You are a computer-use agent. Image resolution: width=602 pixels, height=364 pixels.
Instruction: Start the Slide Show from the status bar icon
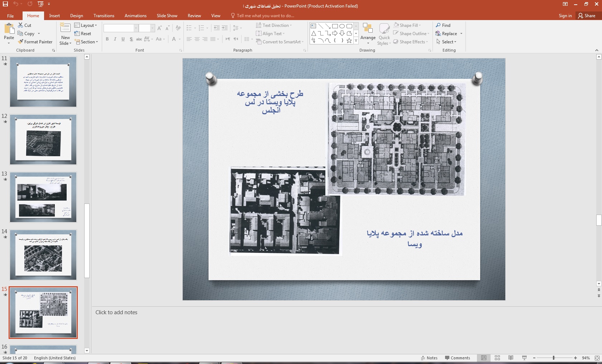click(524, 358)
